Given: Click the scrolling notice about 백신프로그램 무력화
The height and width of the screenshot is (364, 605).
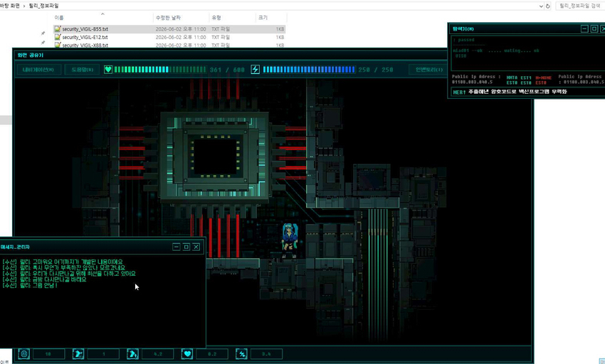Looking at the screenshot, I should (x=517, y=92).
